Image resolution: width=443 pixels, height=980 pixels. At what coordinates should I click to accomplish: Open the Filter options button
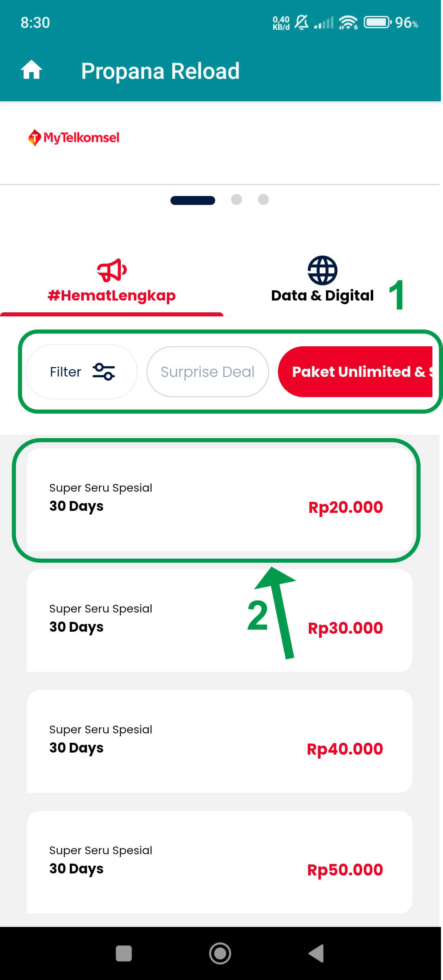[x=82, y=372]
